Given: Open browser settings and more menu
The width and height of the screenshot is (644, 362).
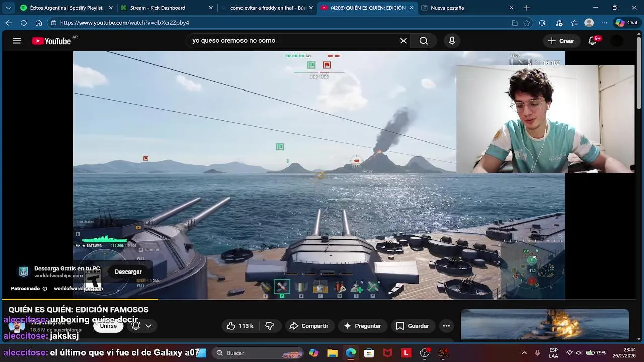Looking at the screenshot, I should [x=604, y=23].
